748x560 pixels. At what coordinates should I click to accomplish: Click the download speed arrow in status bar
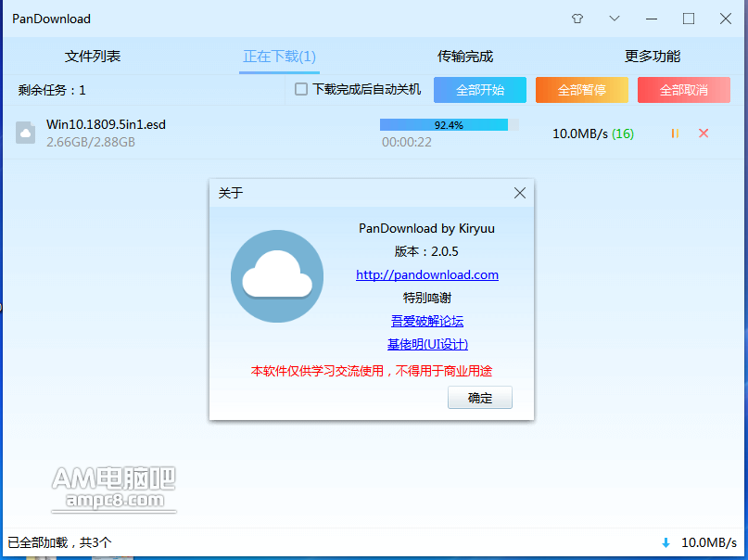tap(666, 542)
